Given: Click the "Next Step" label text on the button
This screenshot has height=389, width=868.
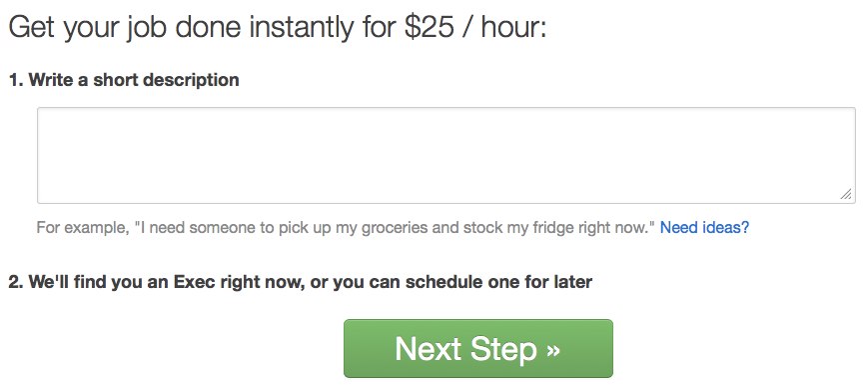Looking at the screenshot, I should [x=466, y=349].
